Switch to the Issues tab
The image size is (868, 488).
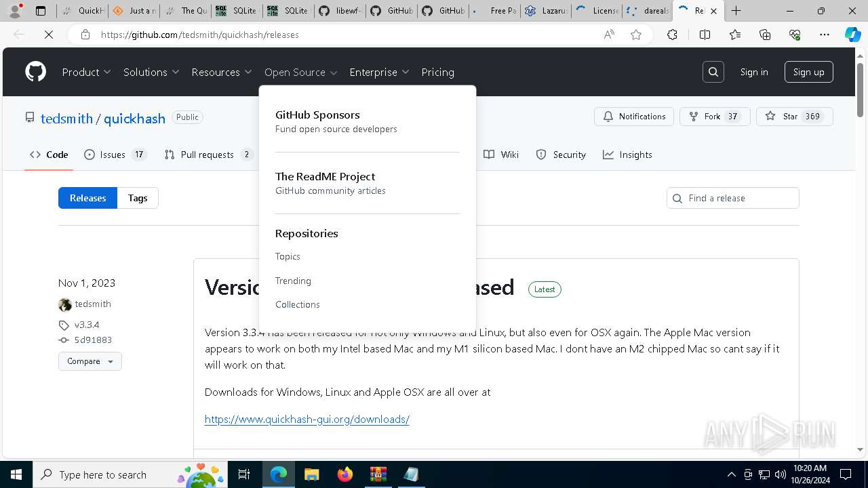[115, 155]
